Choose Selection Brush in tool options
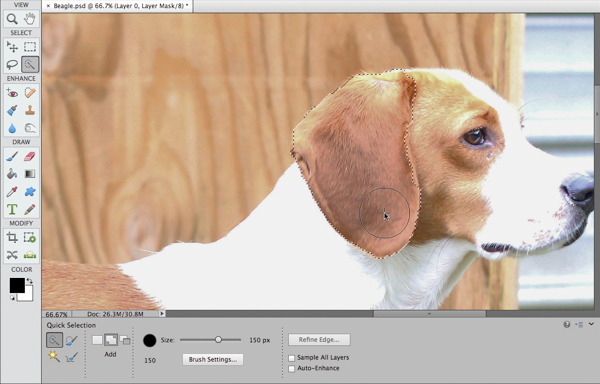 pos(71,340)
